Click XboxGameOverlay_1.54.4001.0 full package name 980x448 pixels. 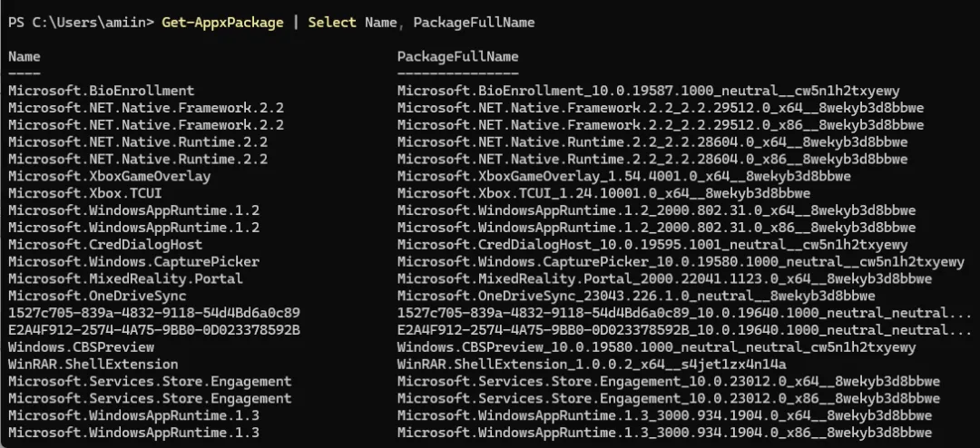coord(623,176)
